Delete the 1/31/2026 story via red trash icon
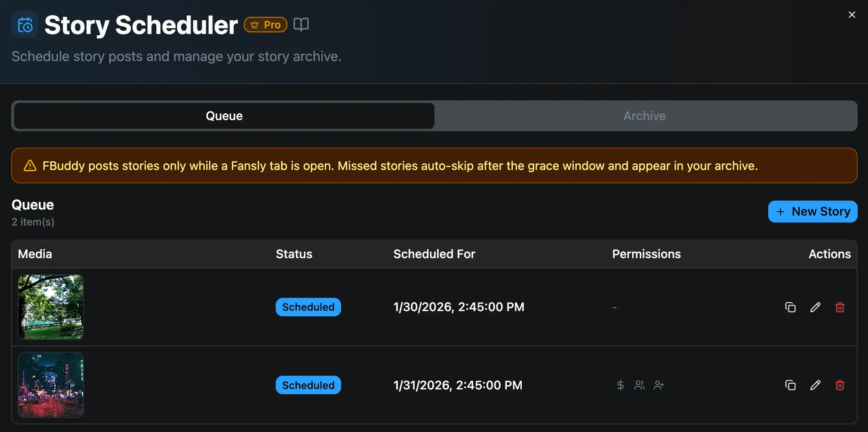Image resolution: width=868 pixels, height=432 pixels. [x=840, y=385]
